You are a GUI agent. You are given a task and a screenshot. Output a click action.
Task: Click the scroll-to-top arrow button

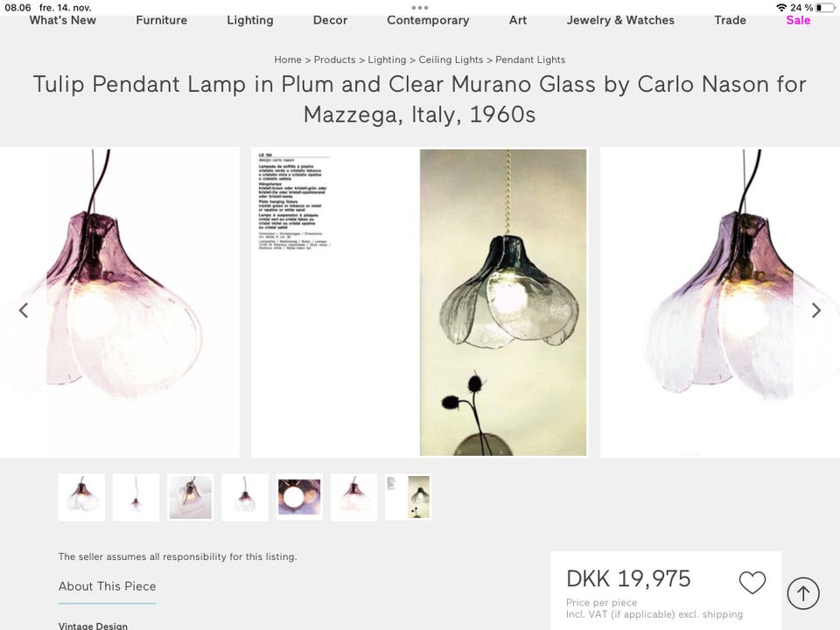click(803, 593)
